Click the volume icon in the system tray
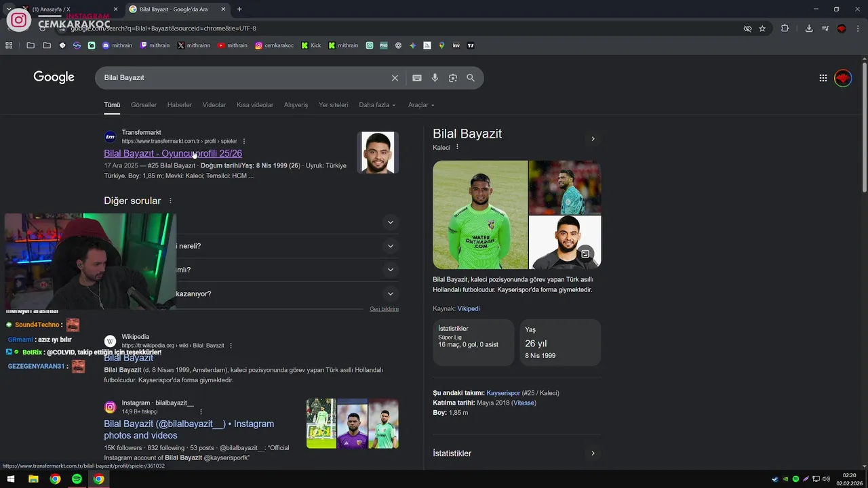Image resolution: width=868 pixels, height=488 pixels. 826,479
